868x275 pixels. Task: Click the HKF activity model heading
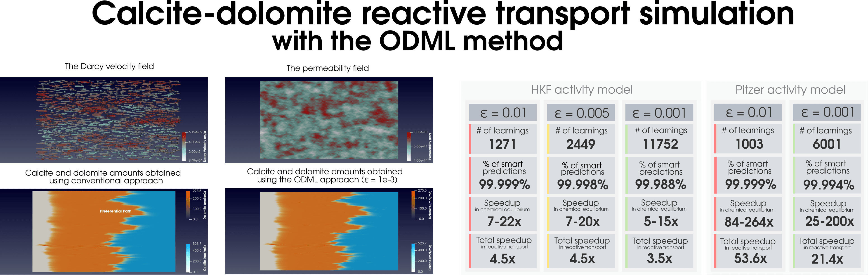pos(582,90)
